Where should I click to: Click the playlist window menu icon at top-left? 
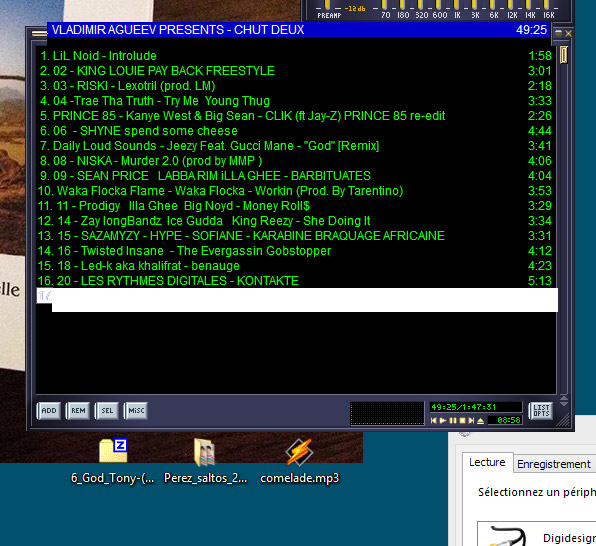click(x=39, y=33)
